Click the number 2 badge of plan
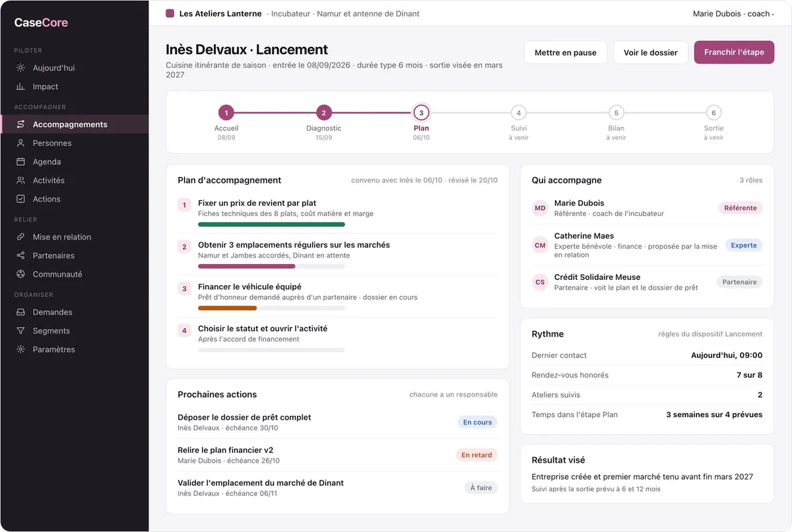This screenshot has height=532, width=792. click(184, 247)
